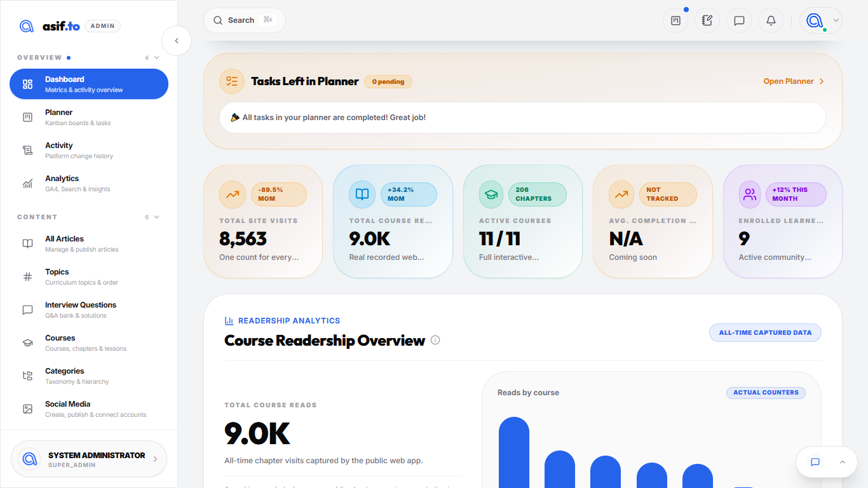Click the All-Time Captured Data badge

(765, 332)
